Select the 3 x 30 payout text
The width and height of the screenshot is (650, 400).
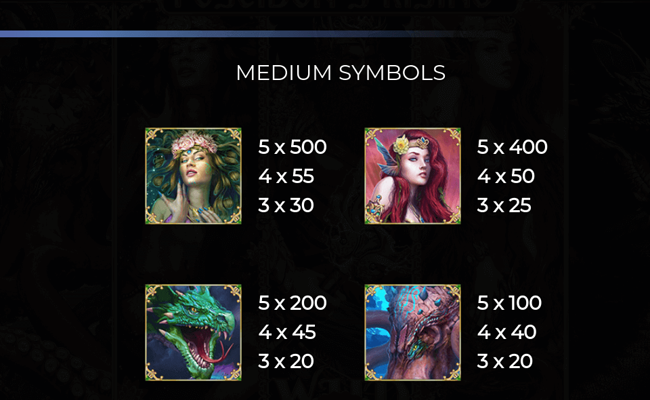point(286,205)
